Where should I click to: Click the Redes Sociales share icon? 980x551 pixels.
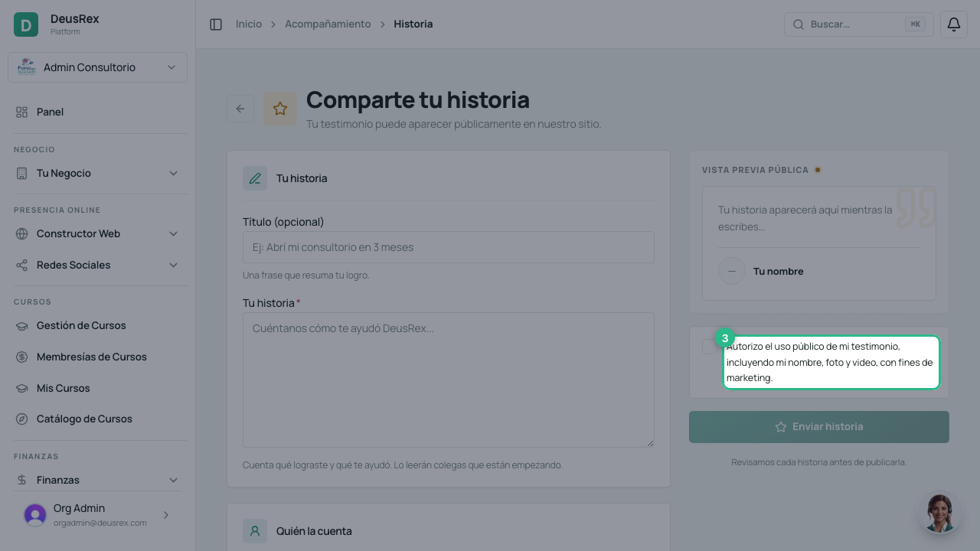(21, 265)
